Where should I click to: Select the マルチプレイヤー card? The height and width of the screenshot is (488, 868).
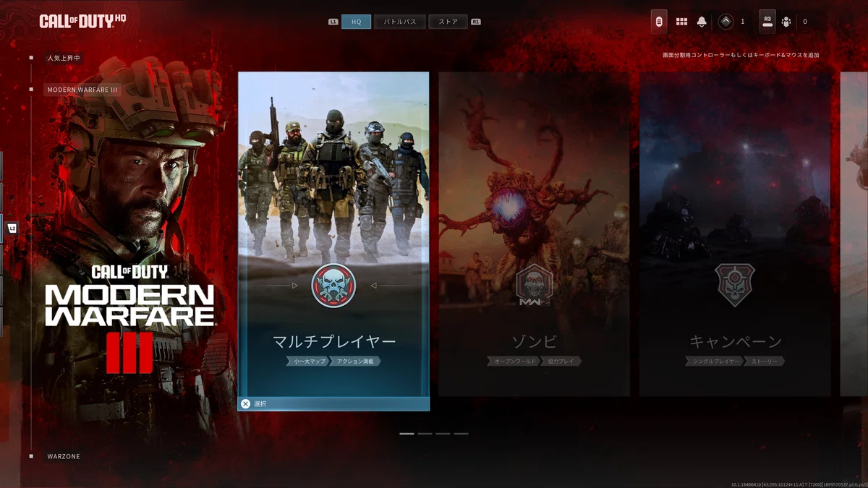click(333, 241)
